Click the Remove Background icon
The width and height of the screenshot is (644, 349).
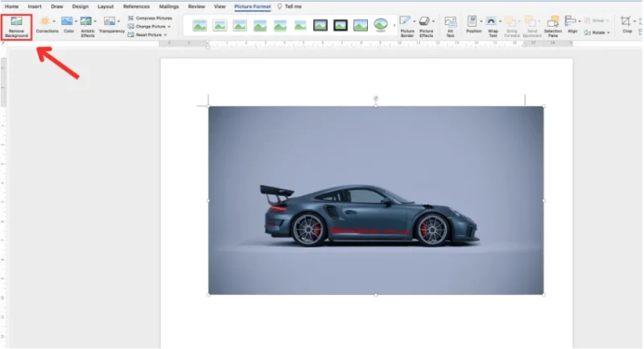16,23
